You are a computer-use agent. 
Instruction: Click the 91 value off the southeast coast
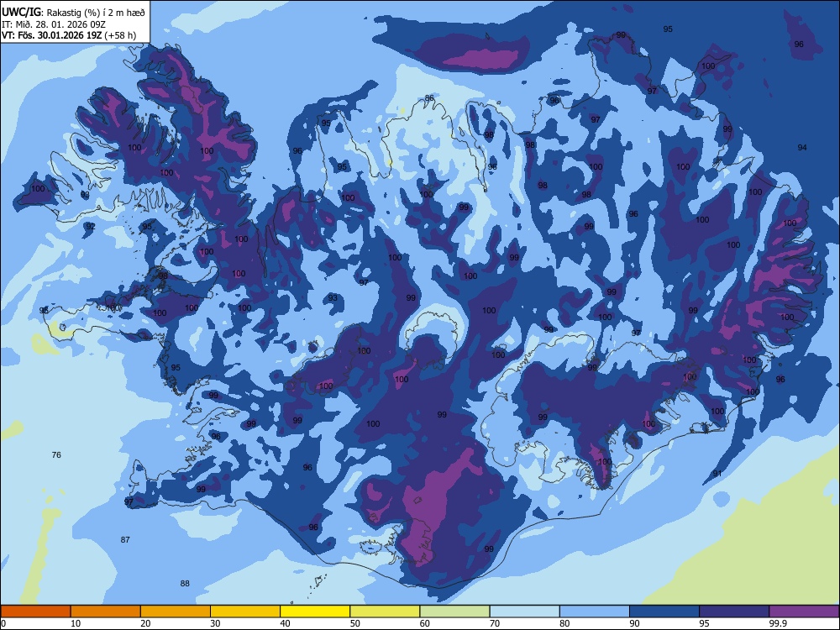[717, 474]
